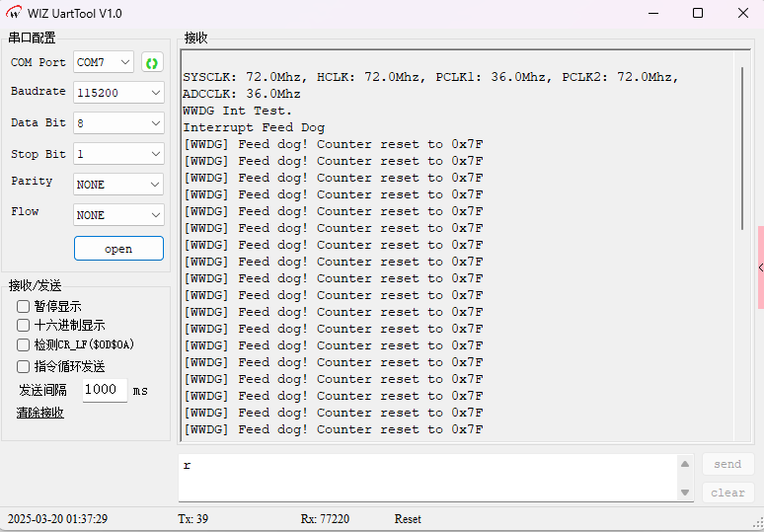Image resolution: width=764 pixels, height=532 pixels.
Task: Click the send box scroll up arrow
Action: [x=685, y=464]
